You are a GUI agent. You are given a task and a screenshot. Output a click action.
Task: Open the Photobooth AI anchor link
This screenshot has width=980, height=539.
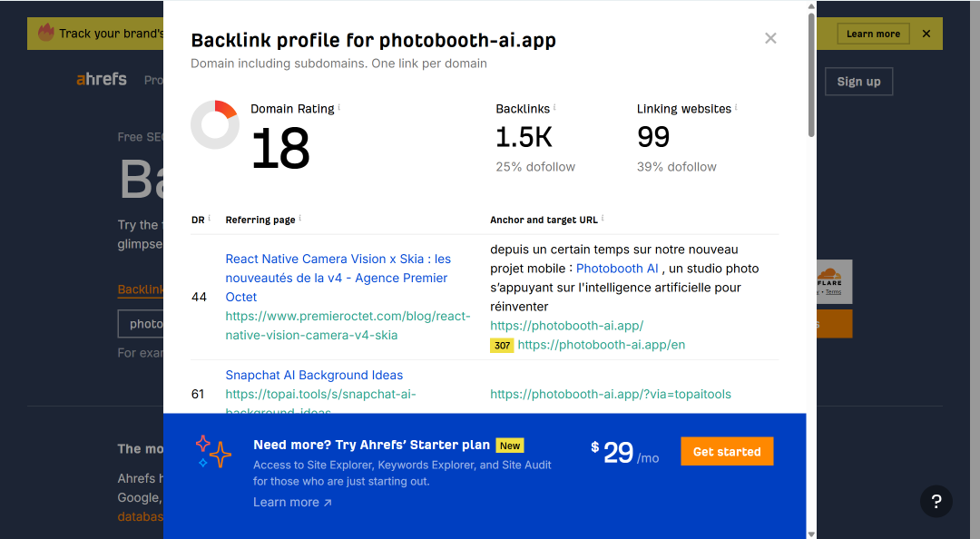[x=617, y=269]
